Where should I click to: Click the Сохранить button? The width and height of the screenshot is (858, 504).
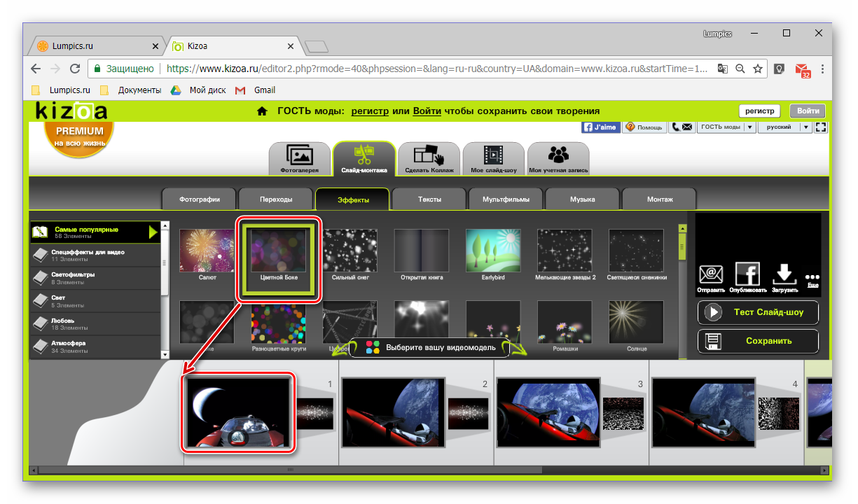coord(758,341)
